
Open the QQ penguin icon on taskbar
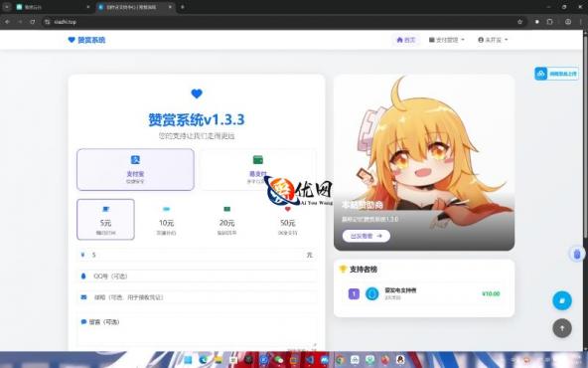point(400,360)
